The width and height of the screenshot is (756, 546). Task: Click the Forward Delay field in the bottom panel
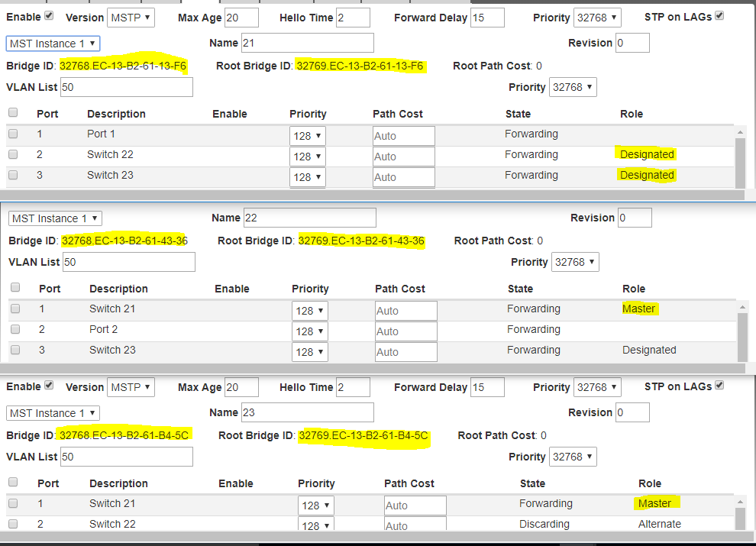click(x=487, y=387)
